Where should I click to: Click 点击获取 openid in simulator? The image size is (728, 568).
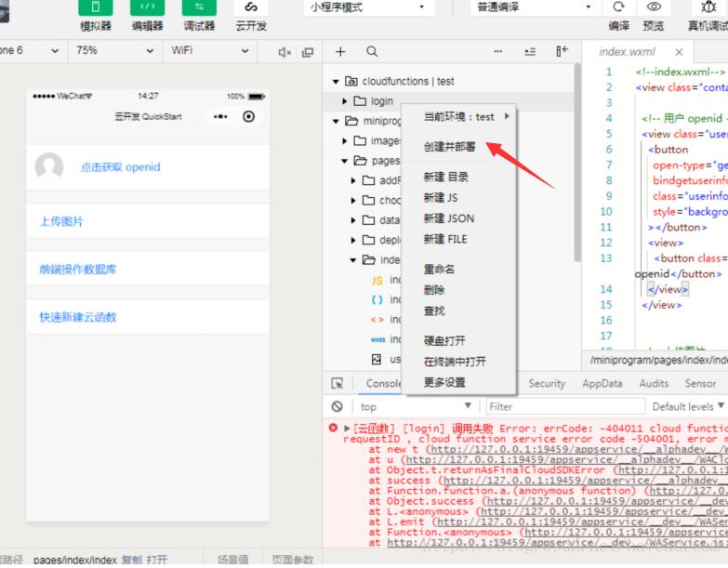(120, 167)
